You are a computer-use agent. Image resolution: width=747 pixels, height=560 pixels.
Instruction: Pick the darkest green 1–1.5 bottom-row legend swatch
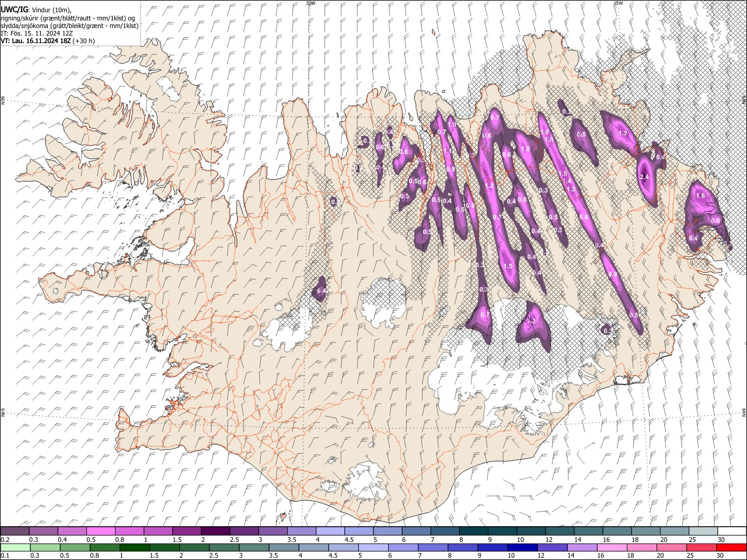click(134, 547)
